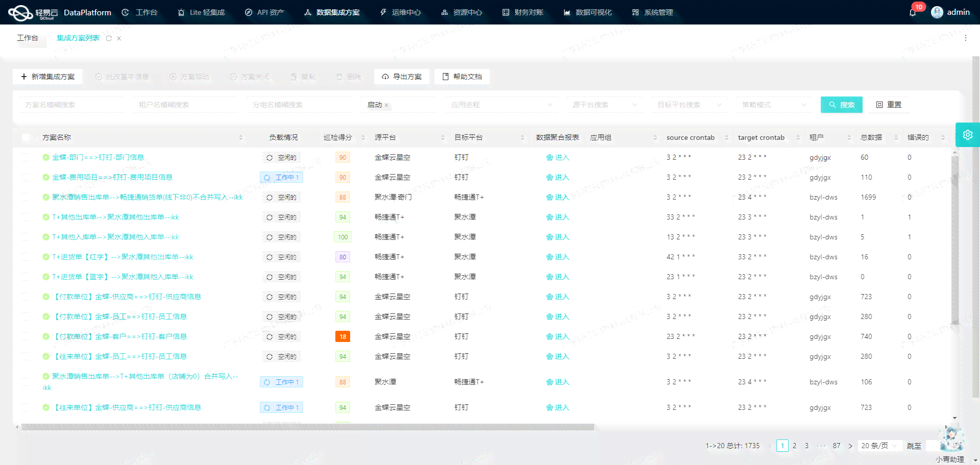Click the 方案名模糊搜索 input field

click(71, 105)
